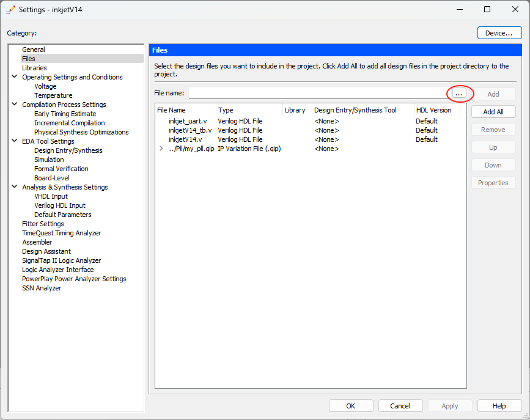Select Simulation under EDA Tool Settings
Viewport: 530px width, 420px height.
(49, 160)
